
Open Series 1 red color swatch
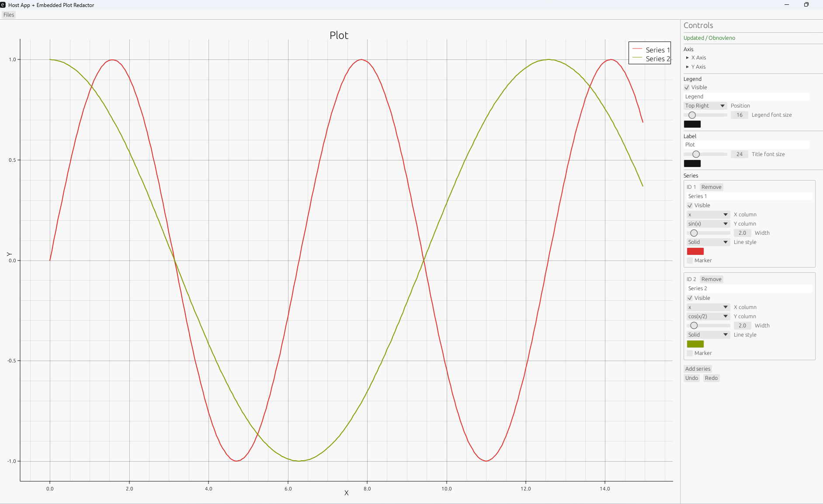(695, 251)
